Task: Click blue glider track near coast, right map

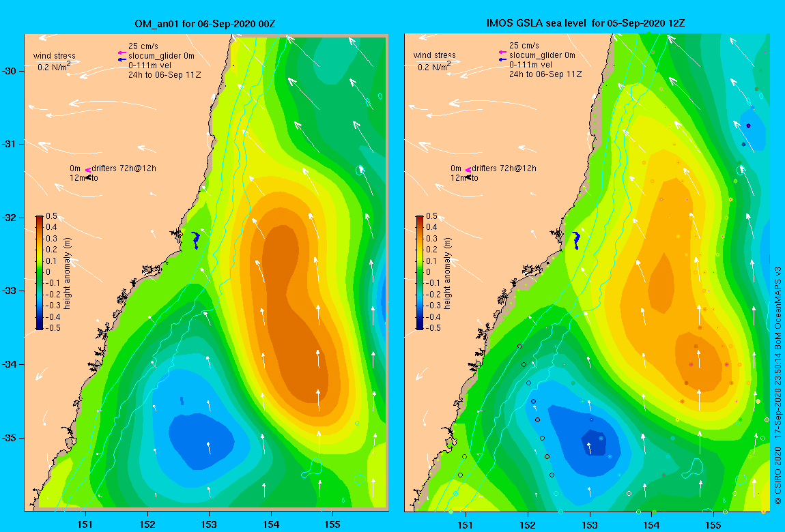Action: (576, 240)
